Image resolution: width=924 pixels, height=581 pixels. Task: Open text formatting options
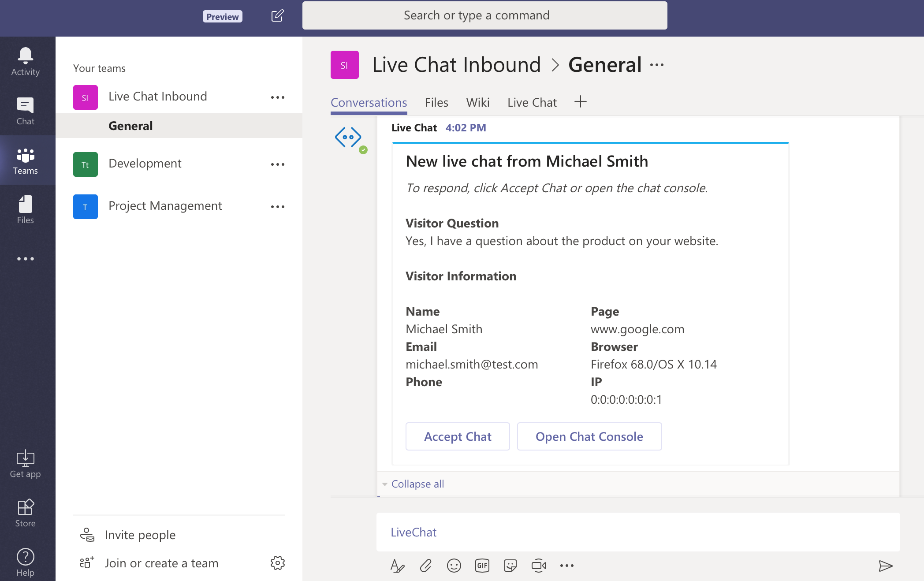(397, 566)
